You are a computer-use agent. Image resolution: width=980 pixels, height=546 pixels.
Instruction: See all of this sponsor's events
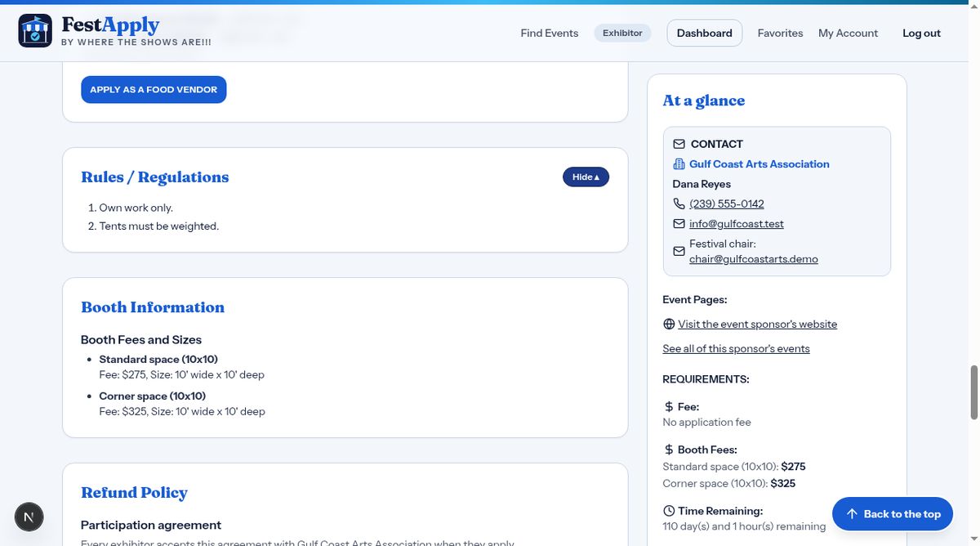[x=736, y=349]
